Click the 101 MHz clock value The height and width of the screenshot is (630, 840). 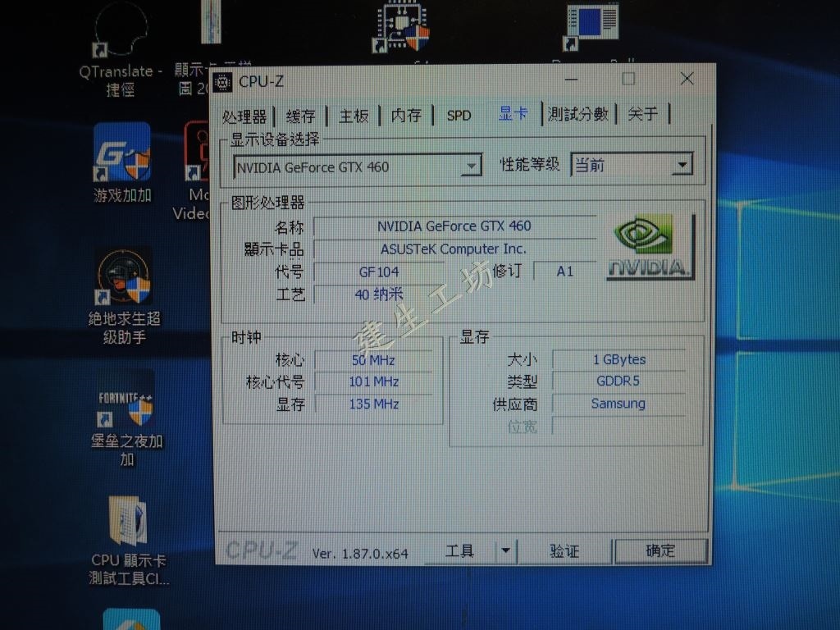[x=373, y=381]
